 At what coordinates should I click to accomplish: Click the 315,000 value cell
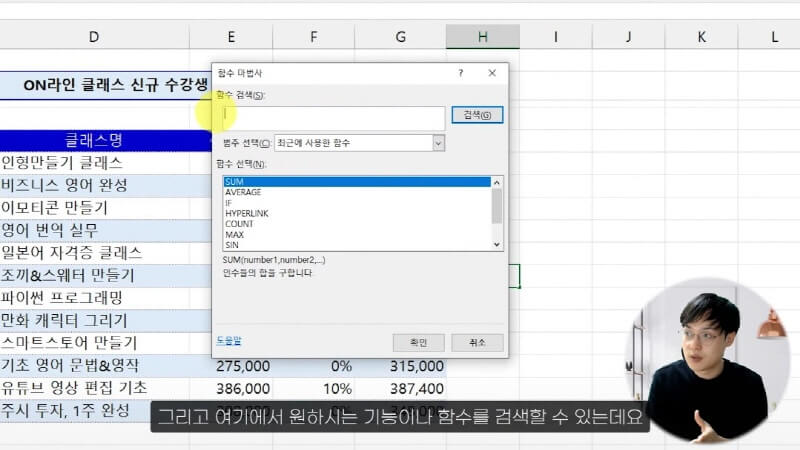pyautogui.click(x=401, y=366)
